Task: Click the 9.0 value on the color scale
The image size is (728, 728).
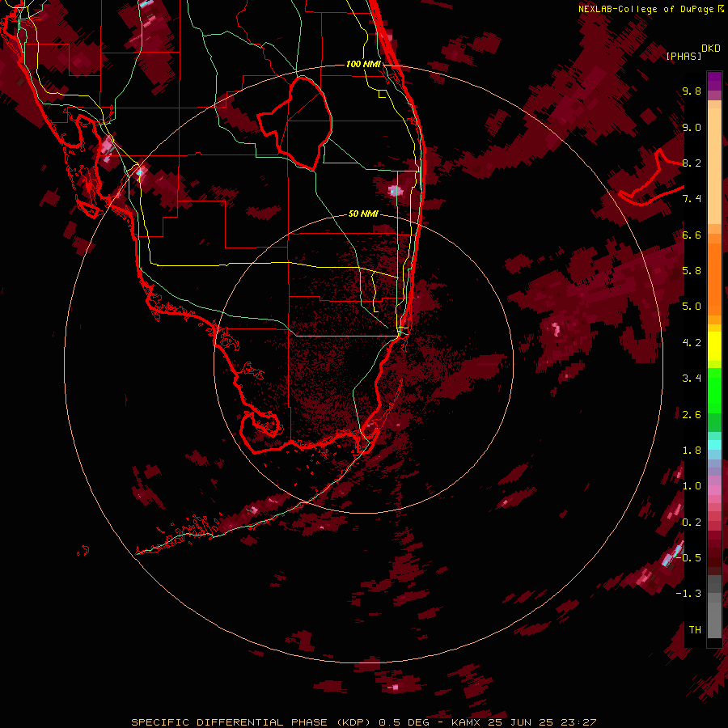Action: coord(692,127)
